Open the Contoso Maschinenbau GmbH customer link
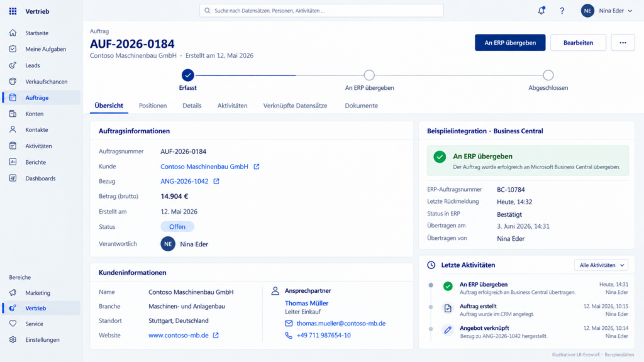The height and width of the screenshot is (362, 644). [x=204, y=167]
